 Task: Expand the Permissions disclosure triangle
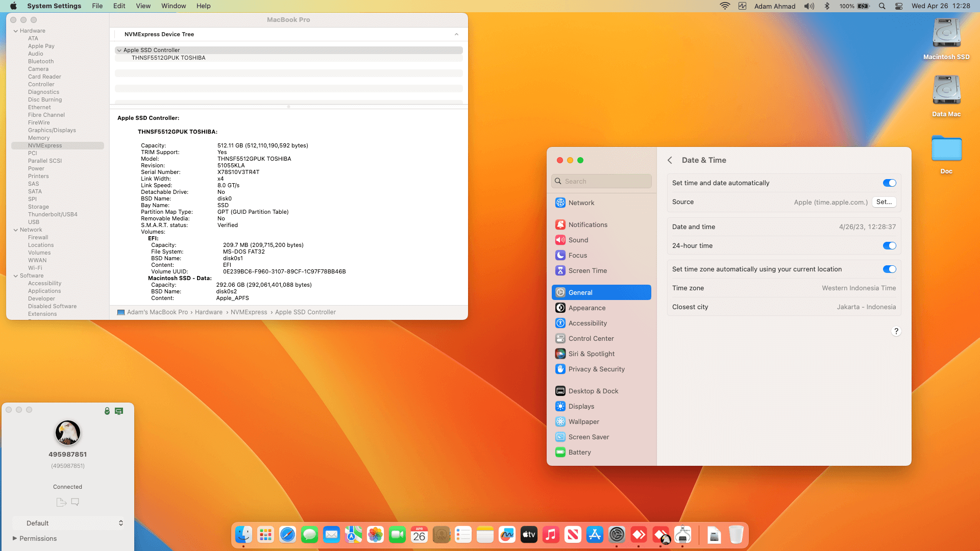click(15, 538)
